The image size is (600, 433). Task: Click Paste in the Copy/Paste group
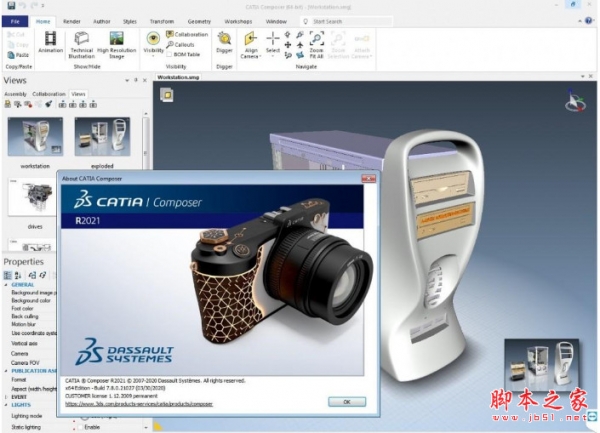click(x=17, y=55)
